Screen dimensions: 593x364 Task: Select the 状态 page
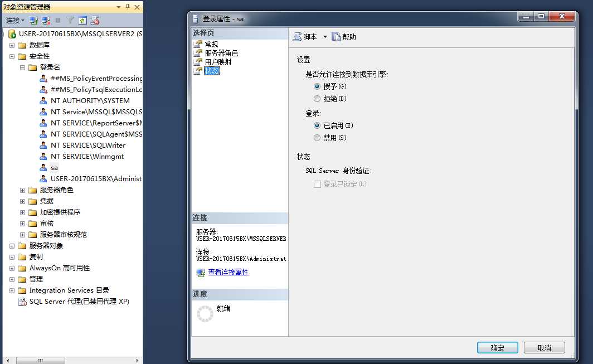pyautogui.click(x=211, y=71)
